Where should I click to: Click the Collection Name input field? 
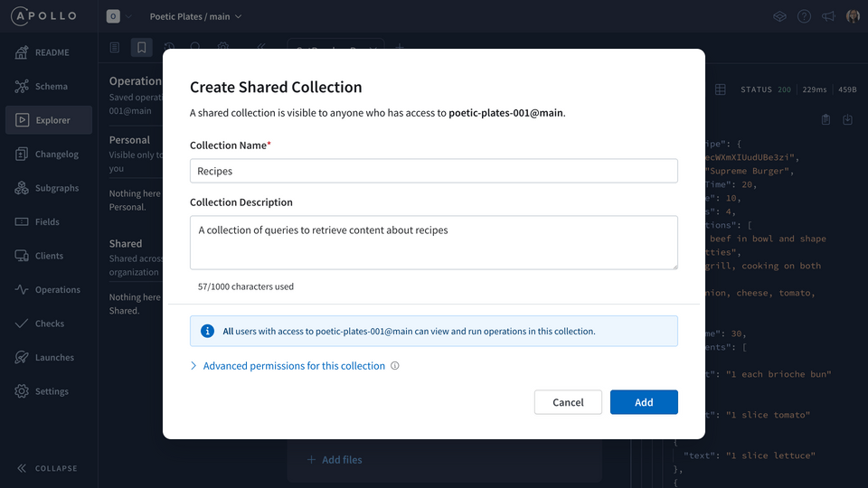point(433,171)
